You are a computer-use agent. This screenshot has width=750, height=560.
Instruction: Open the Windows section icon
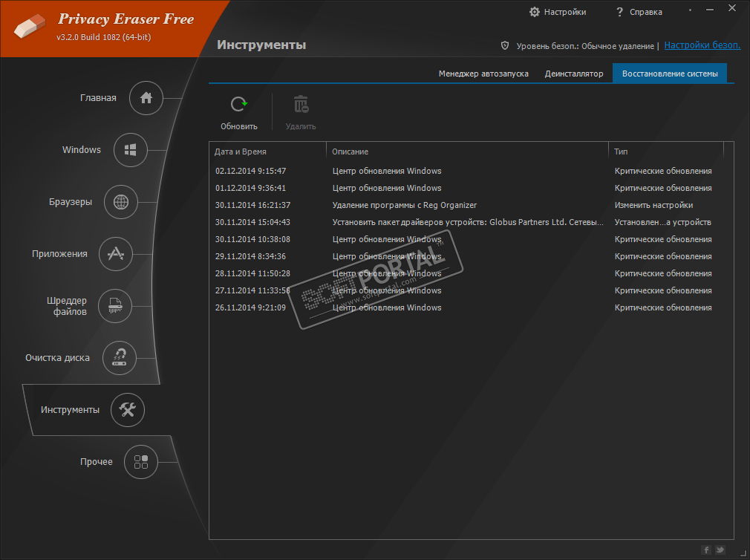click(x=130, y=150)
